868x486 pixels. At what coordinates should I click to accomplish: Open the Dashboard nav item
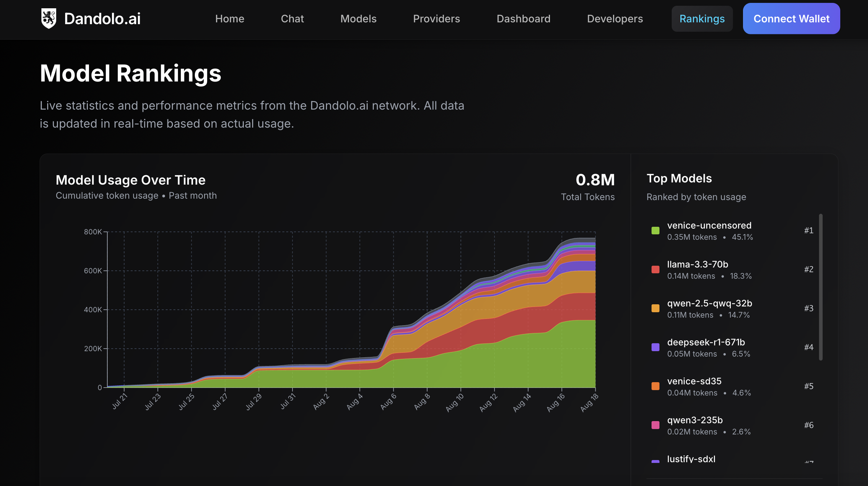point(524,19)
